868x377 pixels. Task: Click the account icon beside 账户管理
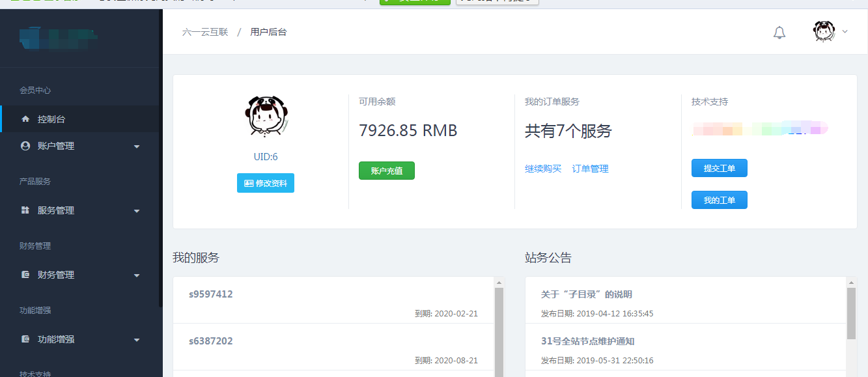[x=25, y=146]
